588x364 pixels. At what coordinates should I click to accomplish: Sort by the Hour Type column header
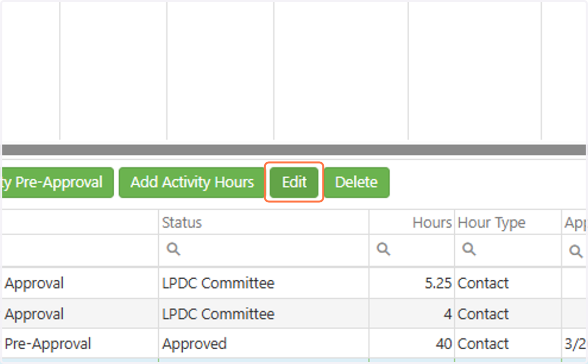508,223
